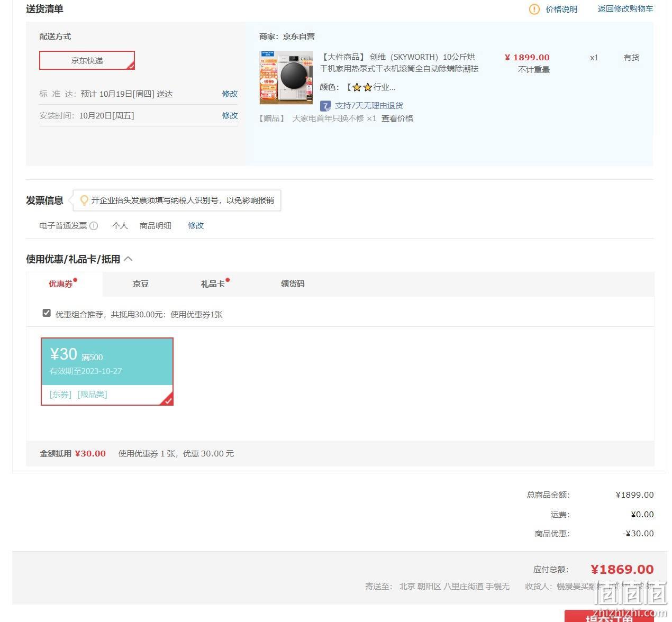Collapse the 使用优惠/礼品卡/抵用 section
672x622 pixels.
coord(128,259)
